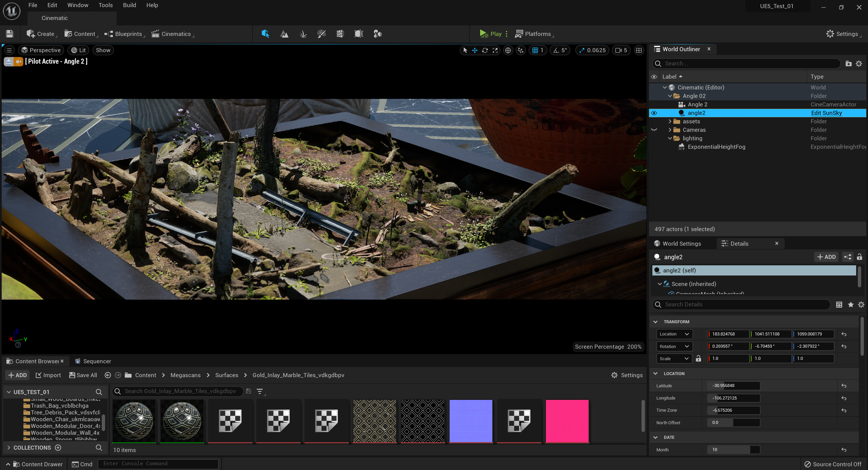868x470 pixels.
Task: Click ADD component button in Details
Action: [x=826, y=257]
